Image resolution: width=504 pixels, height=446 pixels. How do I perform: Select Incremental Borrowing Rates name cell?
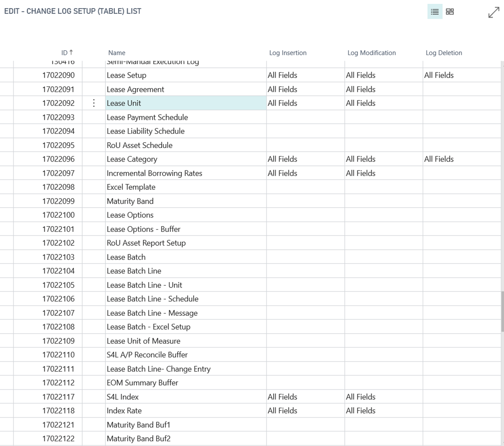point(186,173)
